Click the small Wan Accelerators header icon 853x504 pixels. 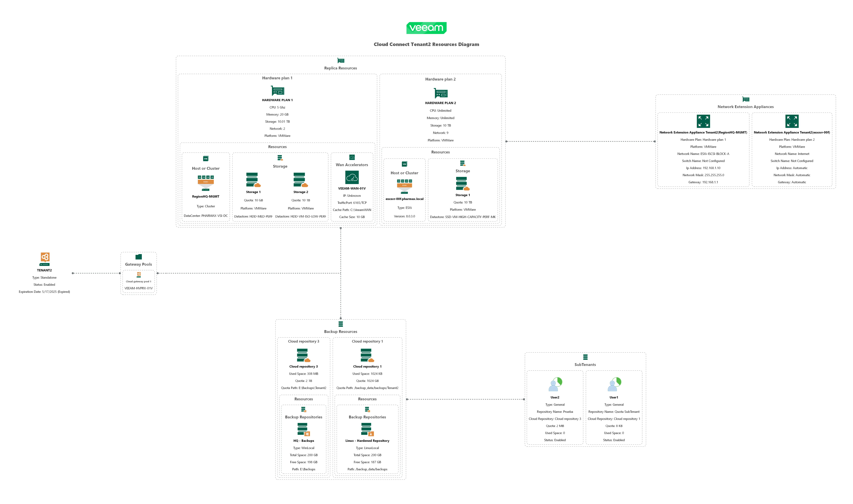click(352, 157)
